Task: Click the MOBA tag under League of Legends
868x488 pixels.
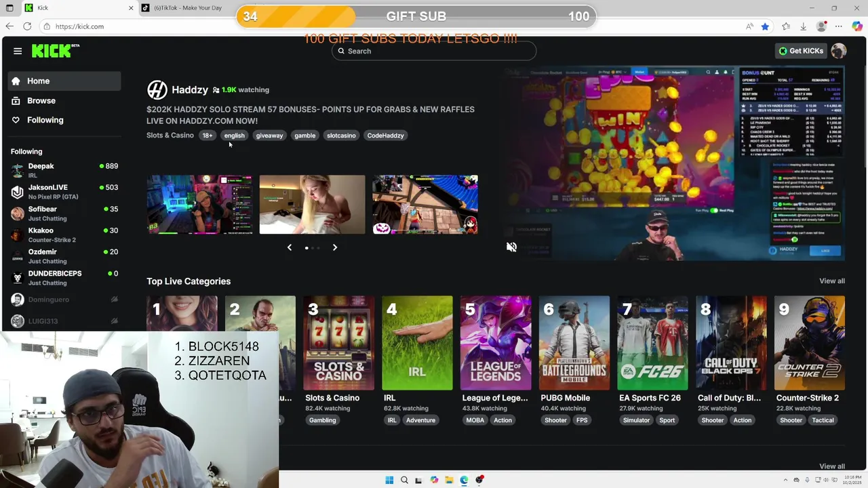Action: 475,420
